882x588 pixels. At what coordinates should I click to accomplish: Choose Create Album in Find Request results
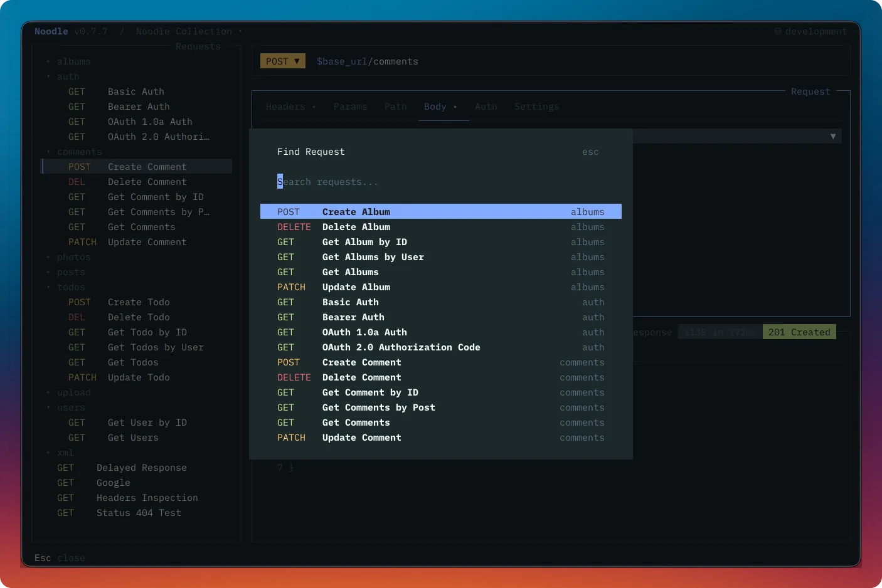441,212
